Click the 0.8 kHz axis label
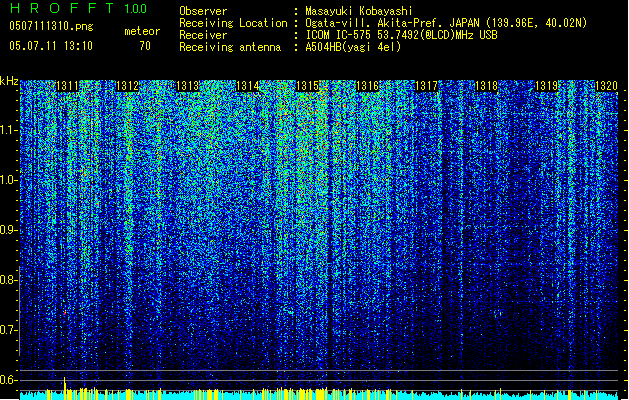 pos(8,280)
